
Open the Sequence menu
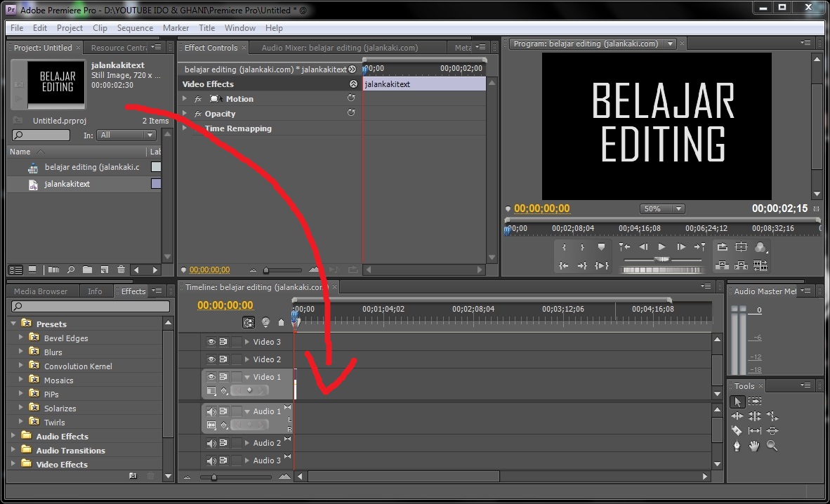click(x=135, y=28)
